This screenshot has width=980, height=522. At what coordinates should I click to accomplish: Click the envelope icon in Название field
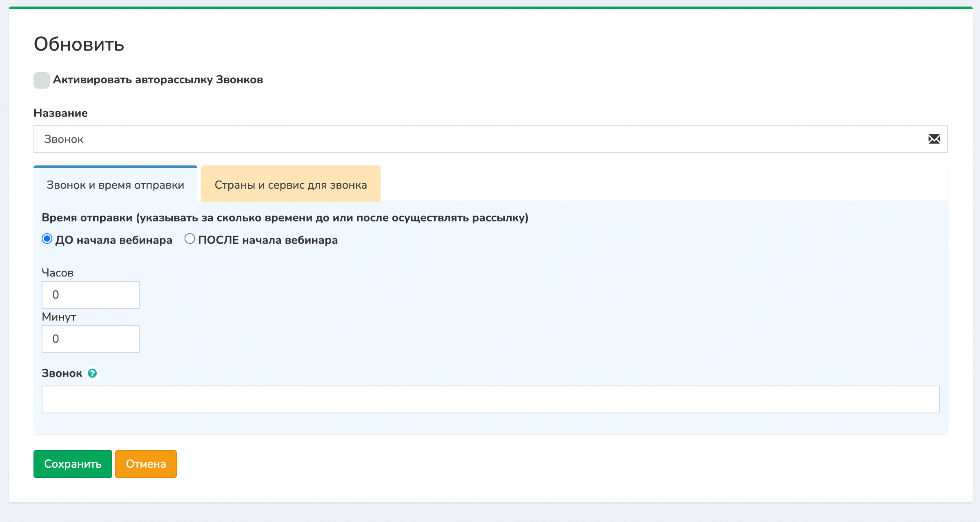click(x=934, y=139)
